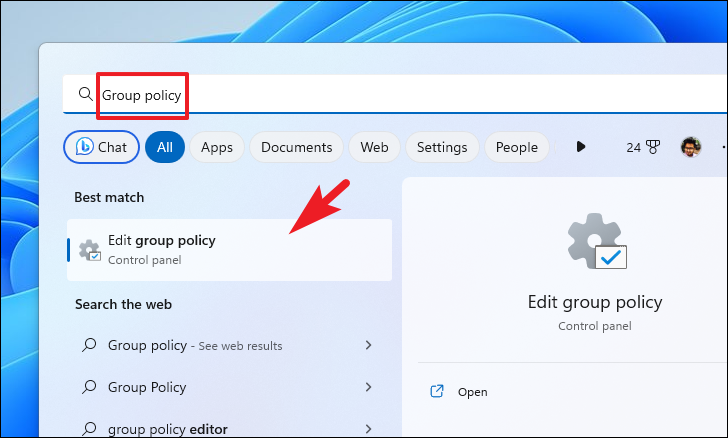
Task: Open the 24 rewards points trophy
Action: click(643, 147)
